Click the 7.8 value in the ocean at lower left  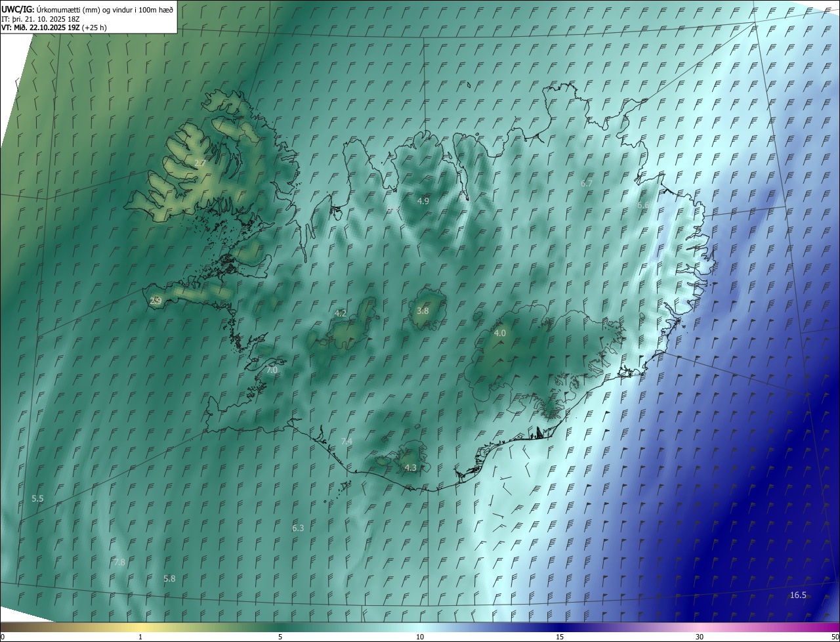pos(119,563)
